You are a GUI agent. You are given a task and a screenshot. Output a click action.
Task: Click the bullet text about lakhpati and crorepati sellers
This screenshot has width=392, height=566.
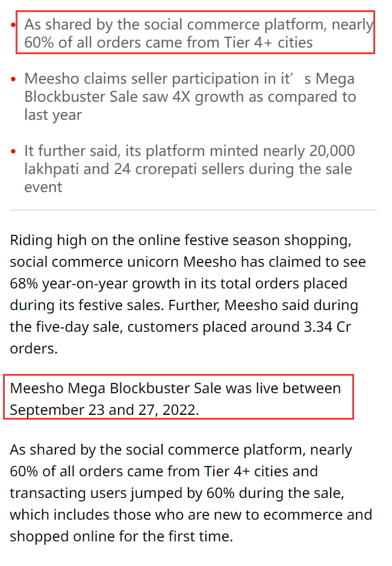pyautogui.click(x=190, y=169)
